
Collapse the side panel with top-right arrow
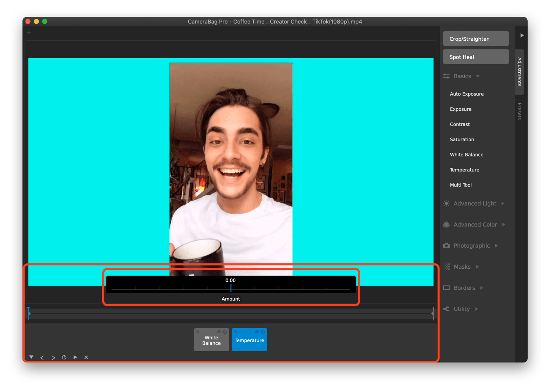point(522,35)
